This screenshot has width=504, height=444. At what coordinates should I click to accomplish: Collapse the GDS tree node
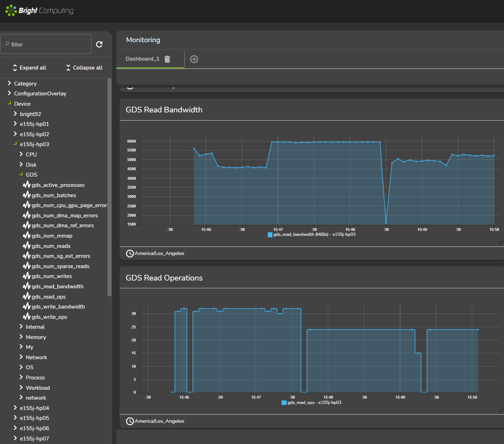point(21,174)
